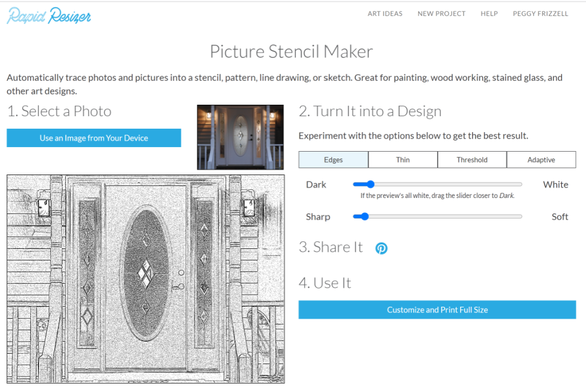This screenshot has width=586, height=392.
Task: Open the Art Ideas page
Action: pos(385,14)
